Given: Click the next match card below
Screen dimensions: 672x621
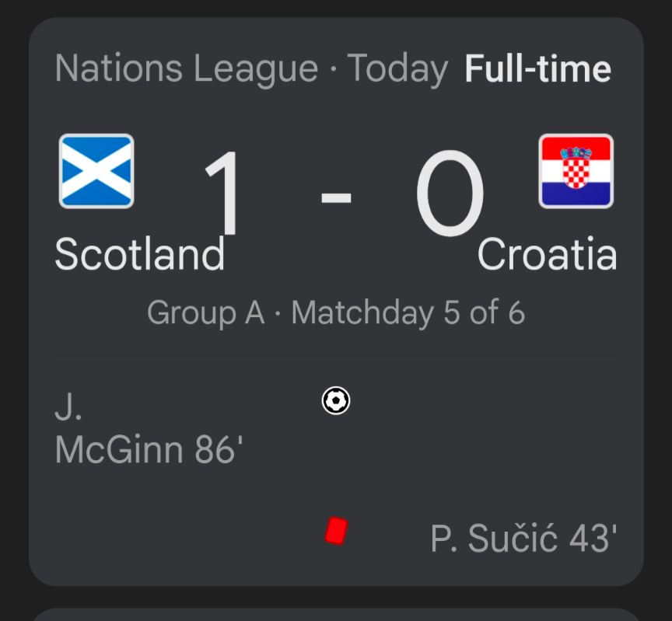Looking at the screenshot, I should 336,615.
